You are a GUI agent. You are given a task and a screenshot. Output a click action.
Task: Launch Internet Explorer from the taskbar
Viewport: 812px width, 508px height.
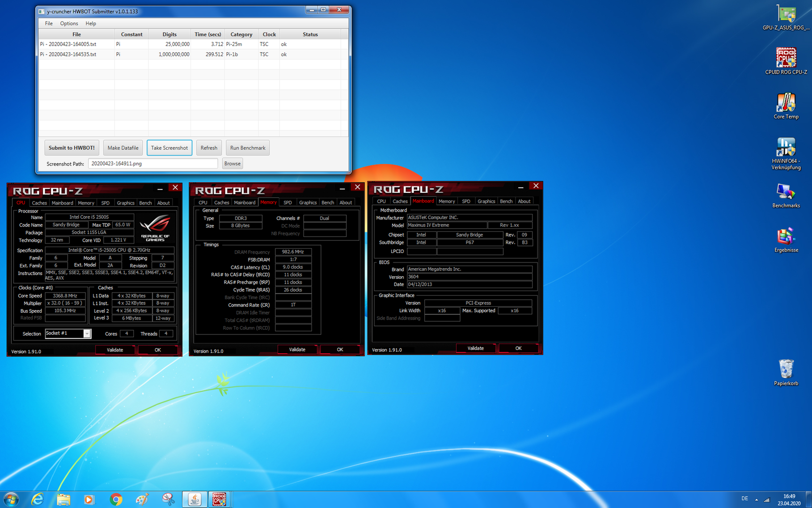pyautogui.click(x=37, y=499)
